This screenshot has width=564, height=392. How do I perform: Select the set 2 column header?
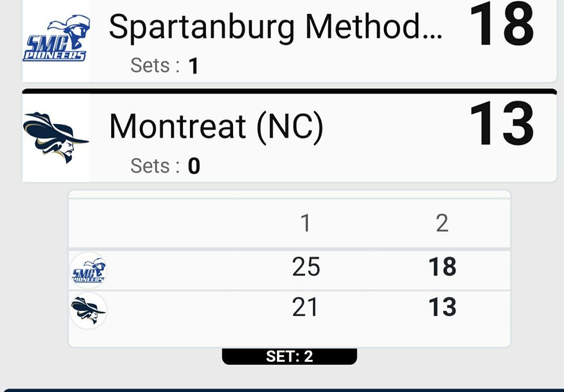pos(442,224)
